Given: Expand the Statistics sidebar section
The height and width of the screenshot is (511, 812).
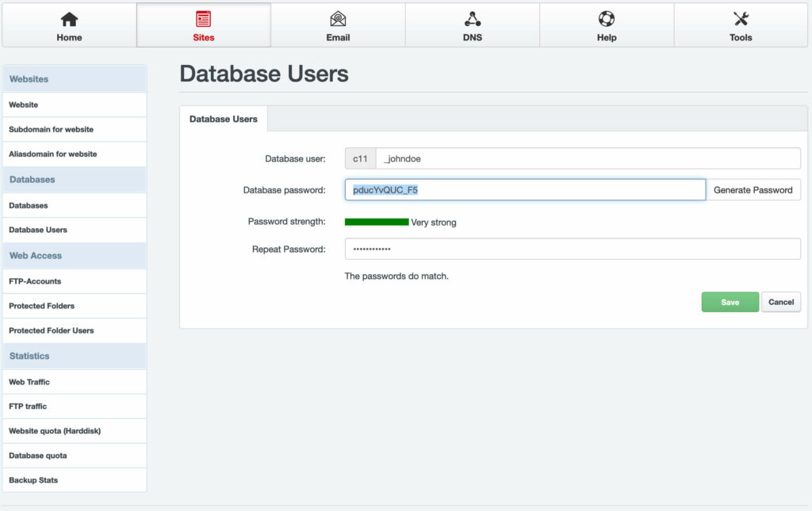Looking at the screenshot, I should (74, 356).
